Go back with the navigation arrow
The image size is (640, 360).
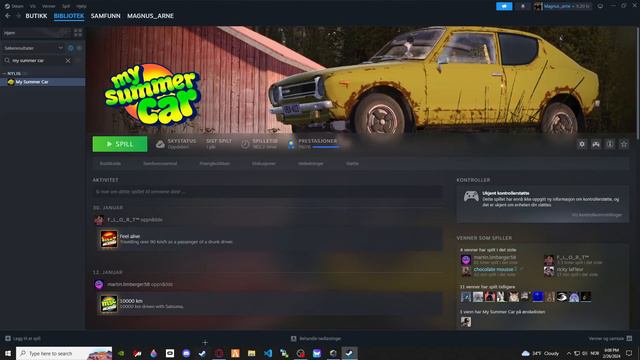pos(8,16)
